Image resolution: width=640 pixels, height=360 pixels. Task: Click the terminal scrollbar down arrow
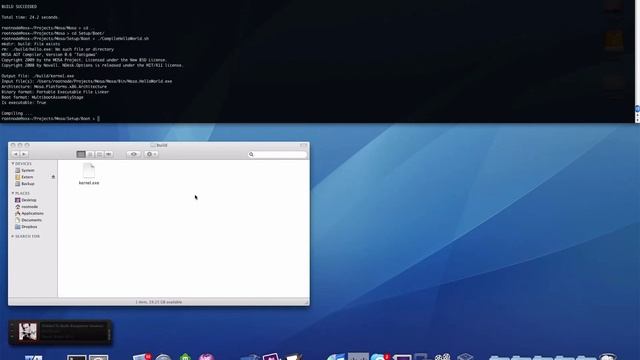637,120
